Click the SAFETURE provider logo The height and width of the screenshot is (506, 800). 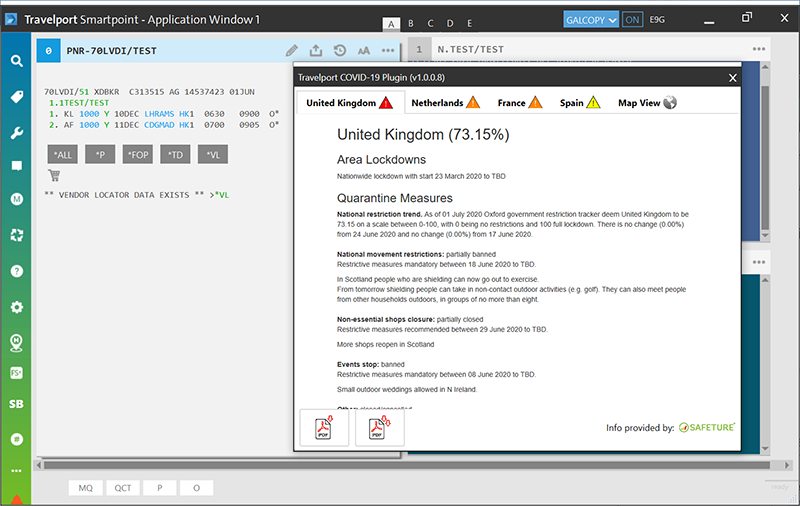[707, 427]
